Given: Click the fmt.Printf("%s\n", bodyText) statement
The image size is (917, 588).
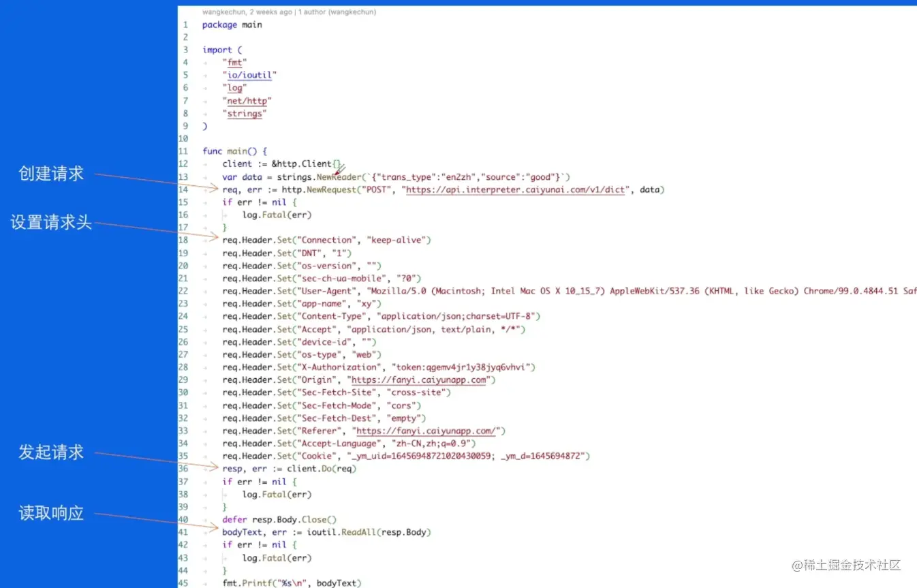Looking at the screenshot, I should click(292, 583).
